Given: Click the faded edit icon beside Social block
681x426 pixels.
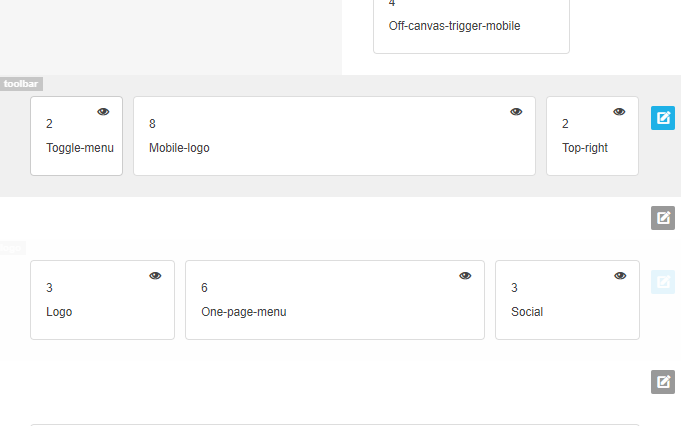Looking at the screenshot, I should coord(663,282).
